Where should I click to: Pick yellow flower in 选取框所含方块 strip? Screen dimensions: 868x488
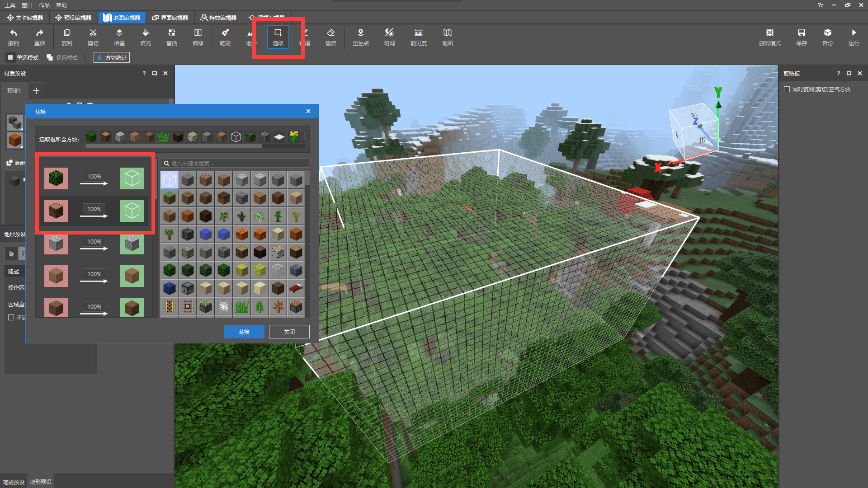coord(294,136)
